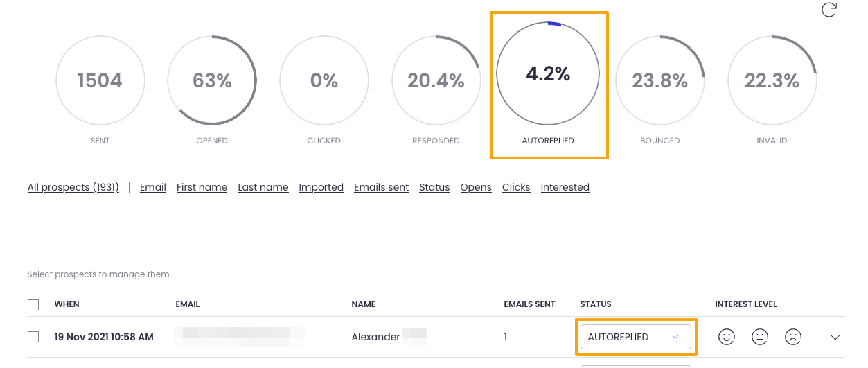The image size is (868, 368).
Task: Filter by the AUTOREPLIED 4.2% circle
Action: click(548, 74)
